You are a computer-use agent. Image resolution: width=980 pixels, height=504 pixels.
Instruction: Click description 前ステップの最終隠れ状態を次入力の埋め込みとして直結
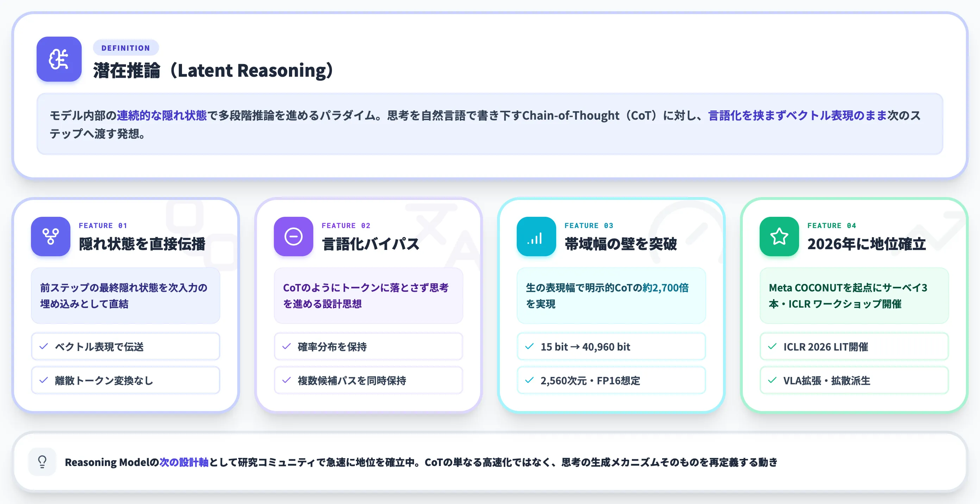124,296
